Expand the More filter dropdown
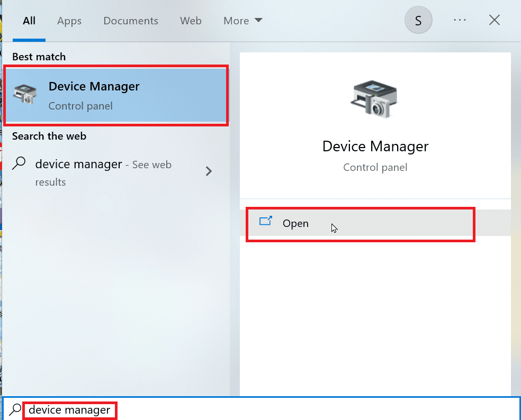The height and width of the screenshot is (420, 521). [242, 21]
